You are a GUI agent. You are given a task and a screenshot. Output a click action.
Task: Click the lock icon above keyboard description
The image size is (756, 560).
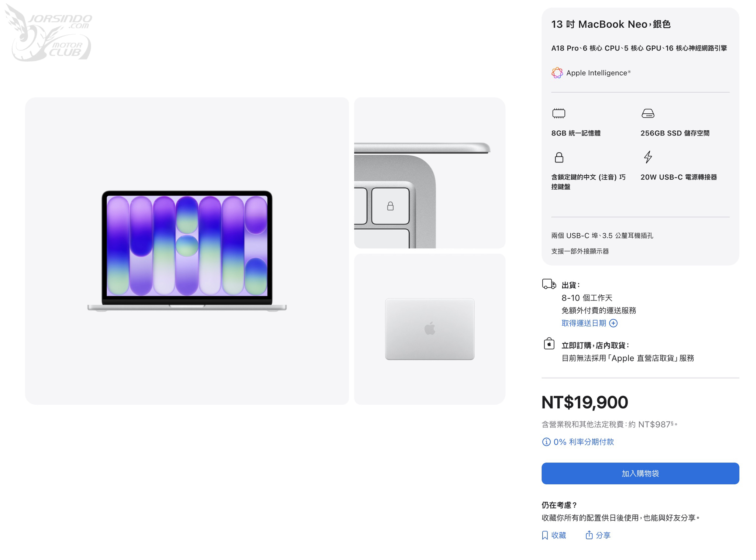(559, 157)
